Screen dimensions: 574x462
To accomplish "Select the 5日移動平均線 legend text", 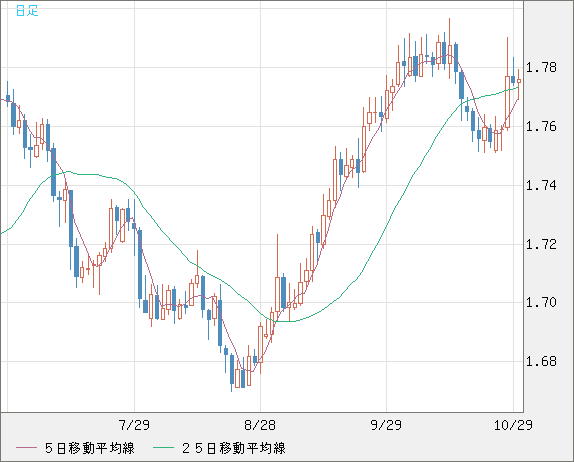I will point(90,448).
